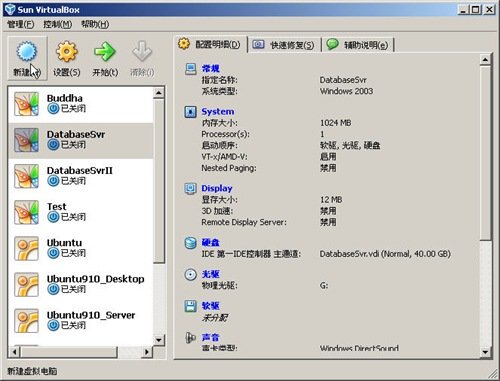Click VM list horizontal scroll right arrow

[x=147, y=352]
